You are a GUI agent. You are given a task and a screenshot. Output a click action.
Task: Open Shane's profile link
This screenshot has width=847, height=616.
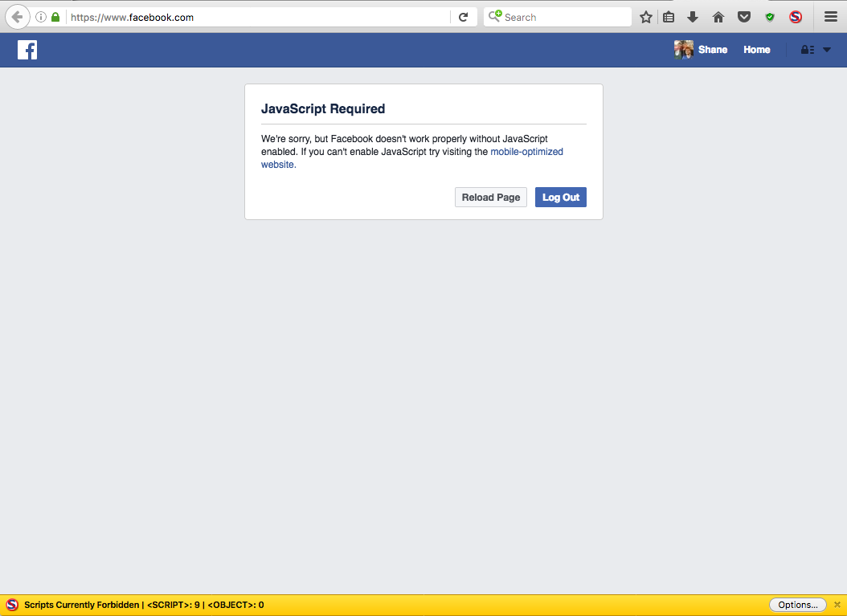click(713, 50)
